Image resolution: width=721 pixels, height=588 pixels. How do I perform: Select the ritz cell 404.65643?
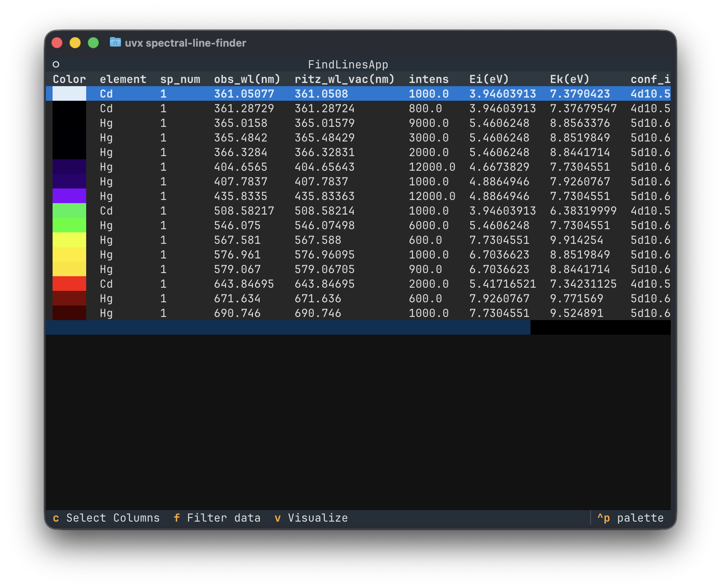(325, 167)
